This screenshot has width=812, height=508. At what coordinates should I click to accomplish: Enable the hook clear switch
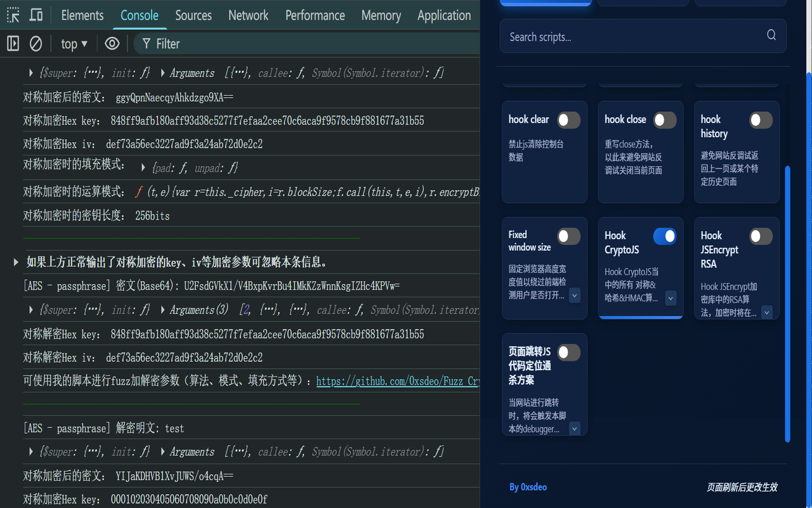pyautogui.click(x=569, y=119)
